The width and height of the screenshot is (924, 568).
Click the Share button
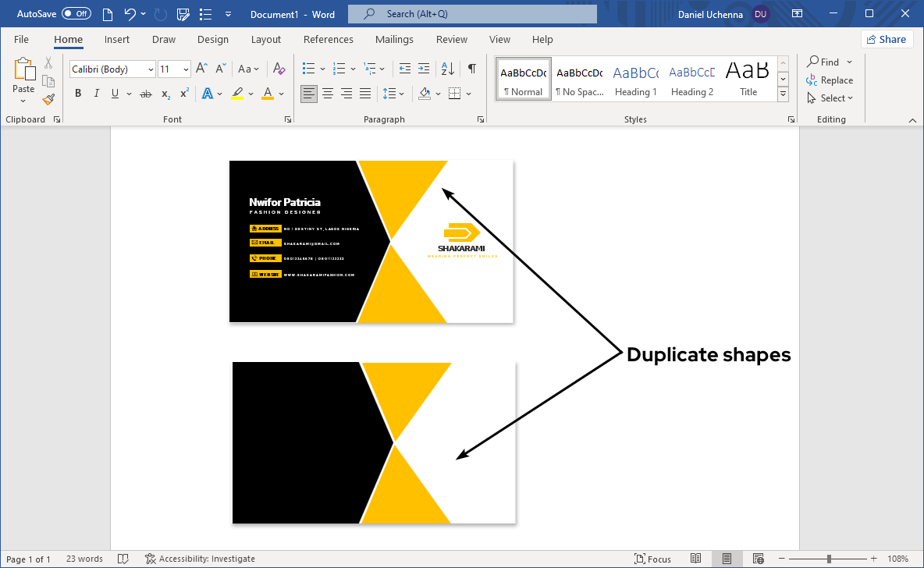click(x=887, y=40)
